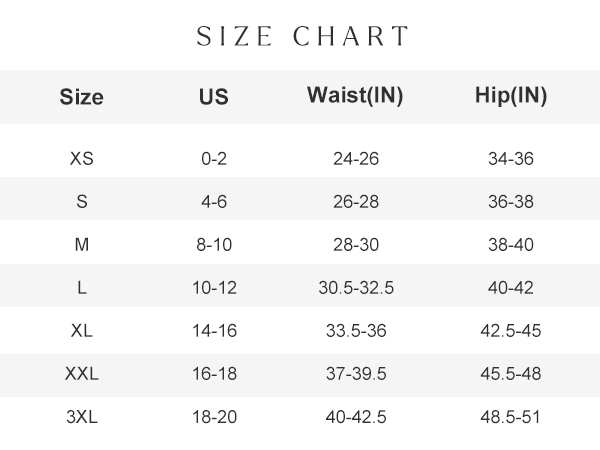
Task: Click the L size row label
Action: [82, 287]
